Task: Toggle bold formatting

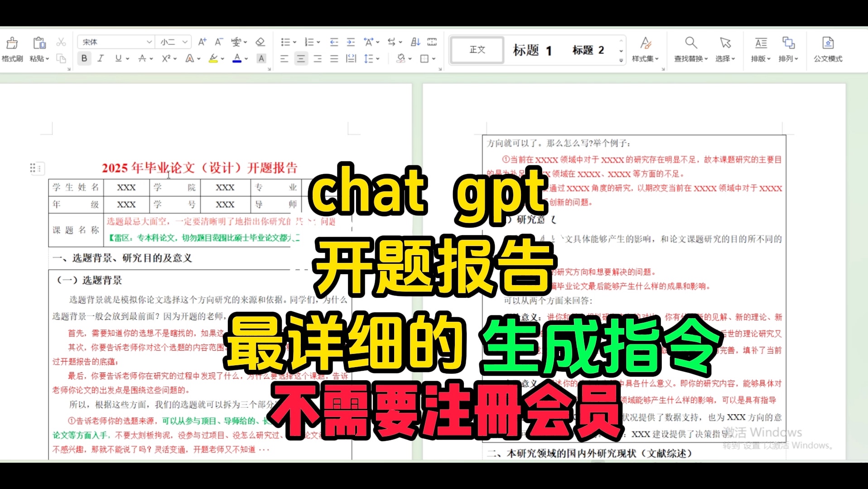Action: pyautogui.click(x=84, y=58)
